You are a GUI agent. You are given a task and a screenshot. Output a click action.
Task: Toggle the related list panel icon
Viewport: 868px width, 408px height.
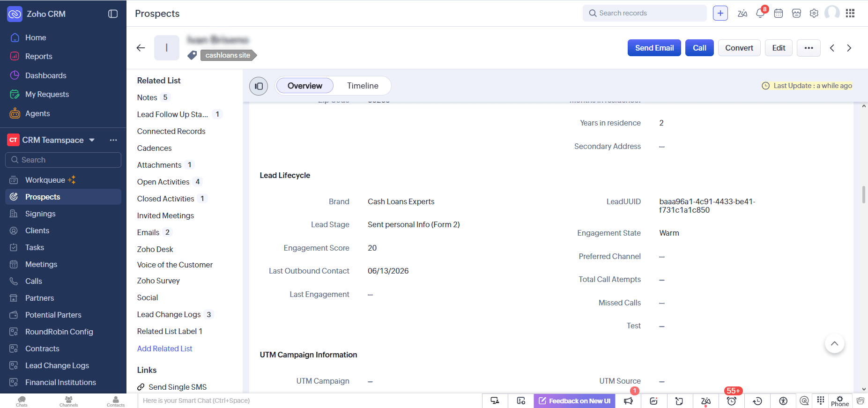(x=259, y=86)
